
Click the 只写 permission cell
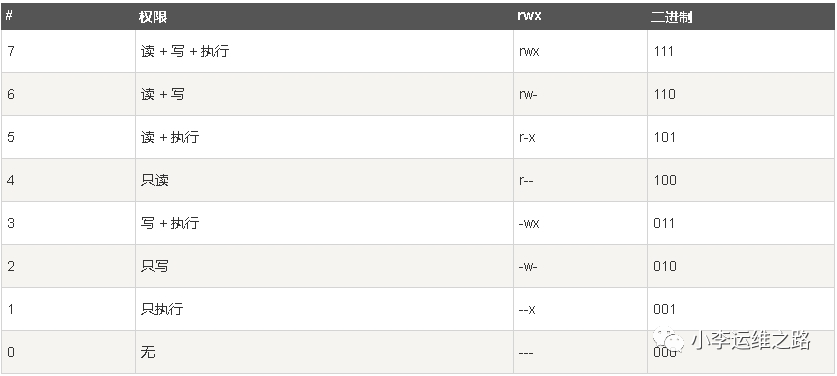(324, 266)
